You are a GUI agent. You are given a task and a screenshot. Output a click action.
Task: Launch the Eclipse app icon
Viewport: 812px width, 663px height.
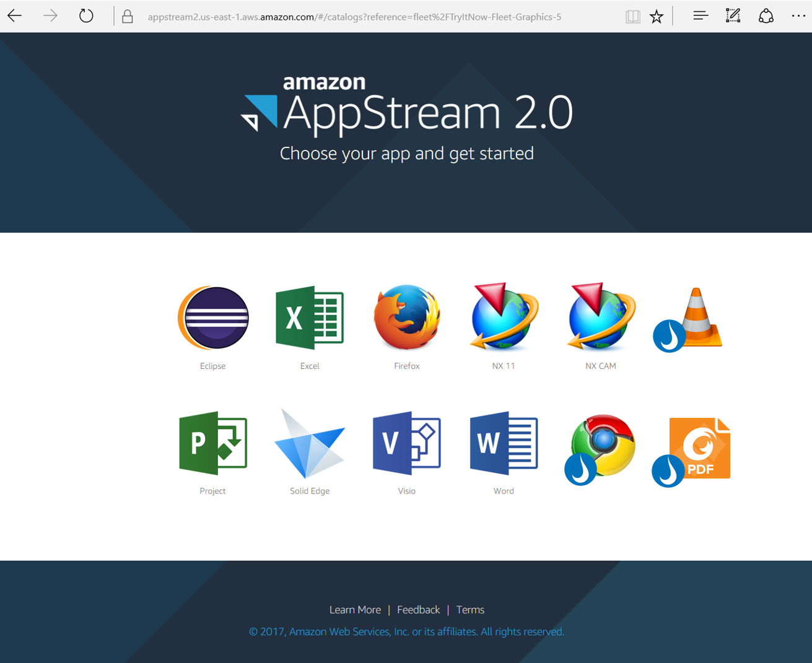click(213, 318)
